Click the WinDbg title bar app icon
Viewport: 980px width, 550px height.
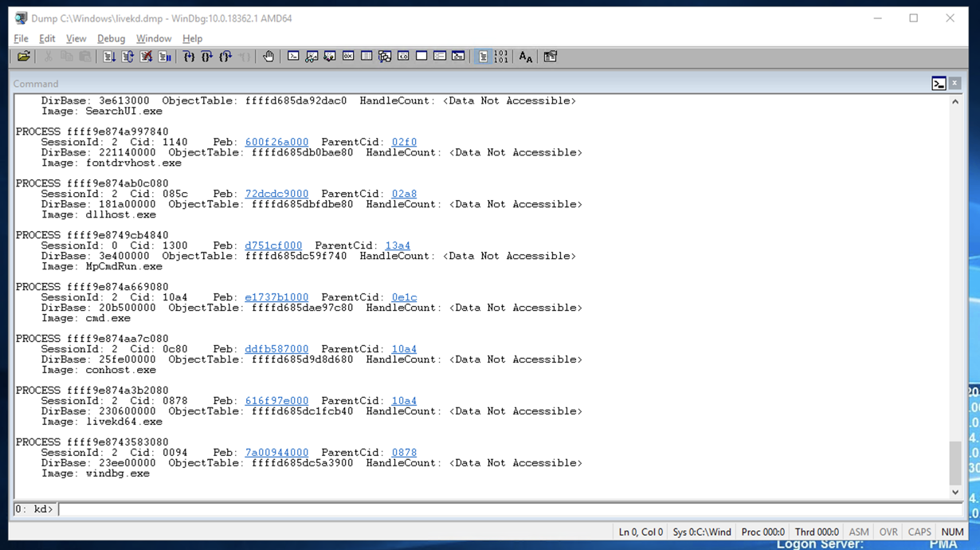click(21, 18)
